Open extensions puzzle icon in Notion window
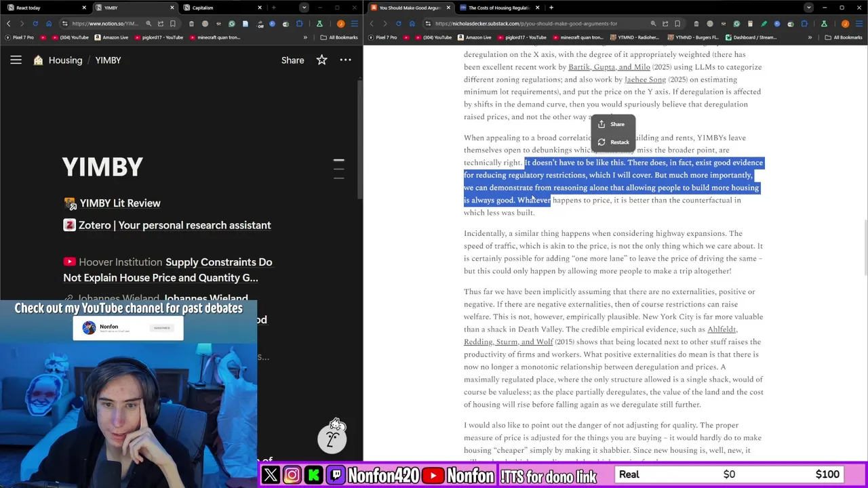Image resolution: width=868 pixels, height=488 pixels. click(x=299, y=24)
